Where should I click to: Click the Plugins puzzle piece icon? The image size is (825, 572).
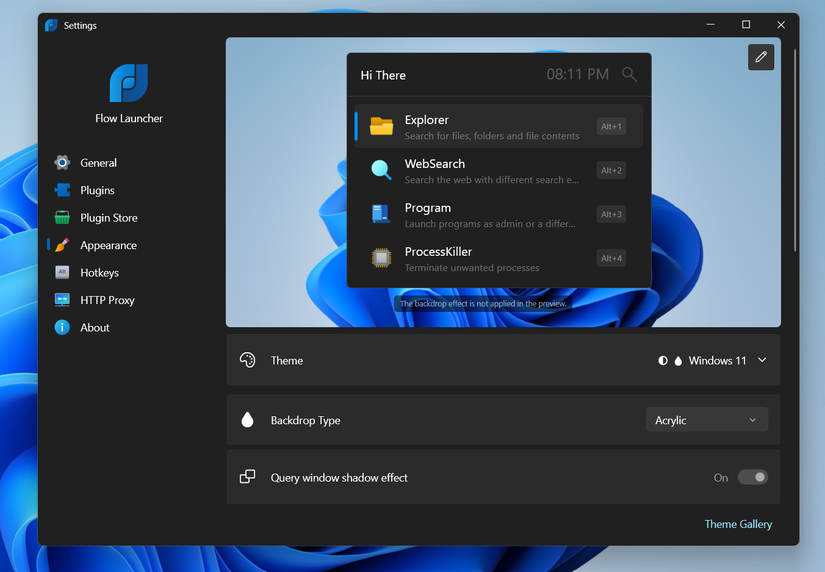click(x=62, y=190)
